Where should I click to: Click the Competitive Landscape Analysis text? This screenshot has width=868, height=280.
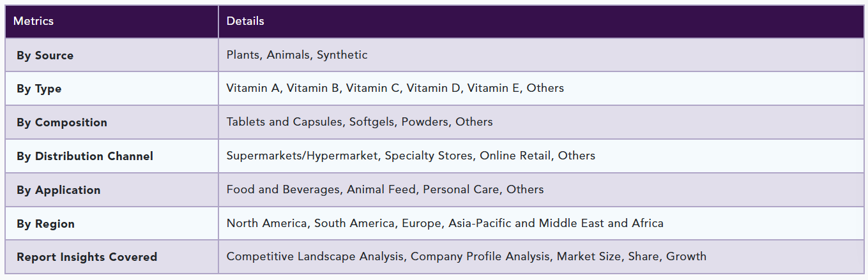click(316, 256)
